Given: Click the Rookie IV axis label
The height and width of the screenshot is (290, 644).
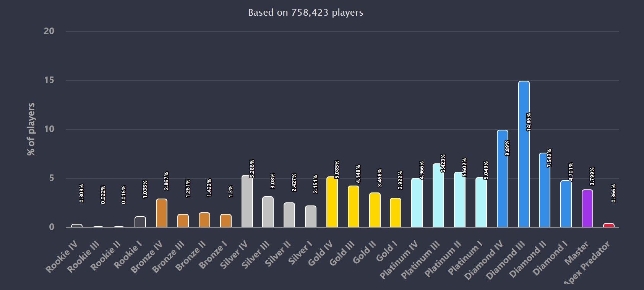Looking at the screenshot, I should click(62, 257).
